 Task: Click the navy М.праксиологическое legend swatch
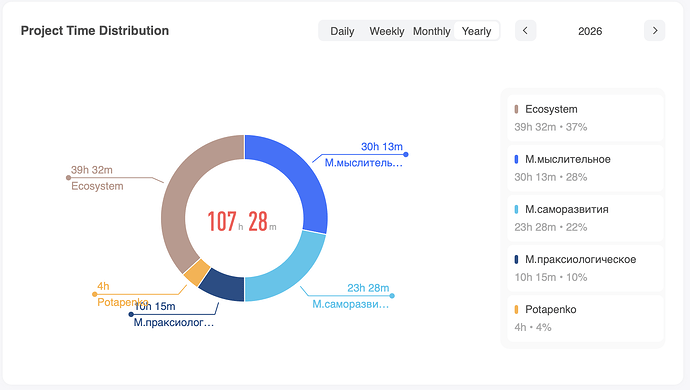[516, 260]
